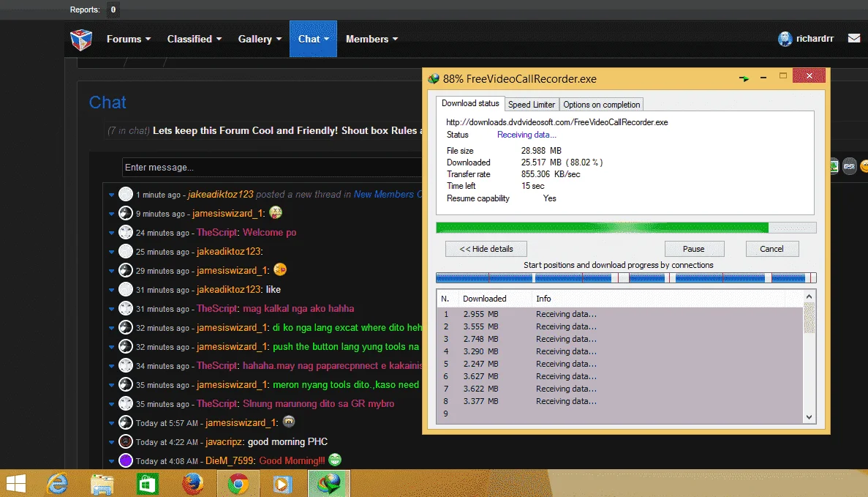
Task: Switch to the Speed Limiter tab
Action: 532,104
